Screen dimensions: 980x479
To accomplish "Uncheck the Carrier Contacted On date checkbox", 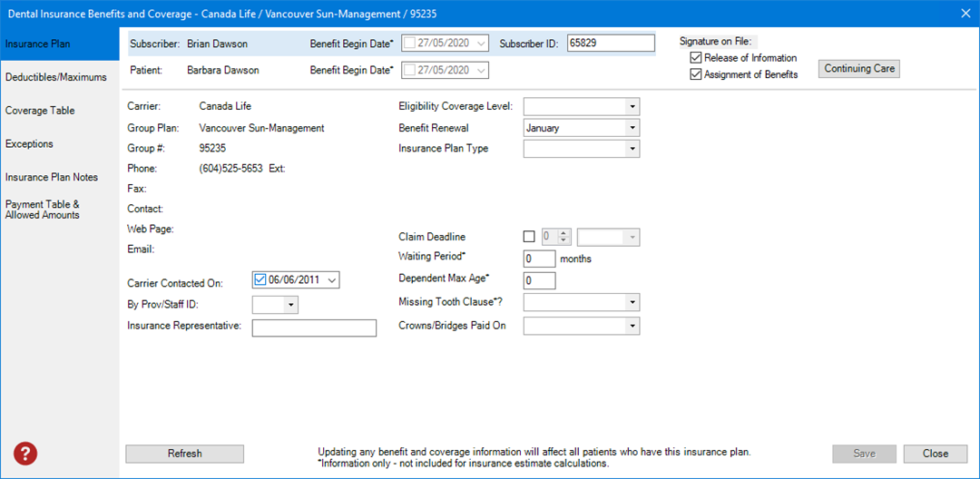I will [x=260, y=280].
